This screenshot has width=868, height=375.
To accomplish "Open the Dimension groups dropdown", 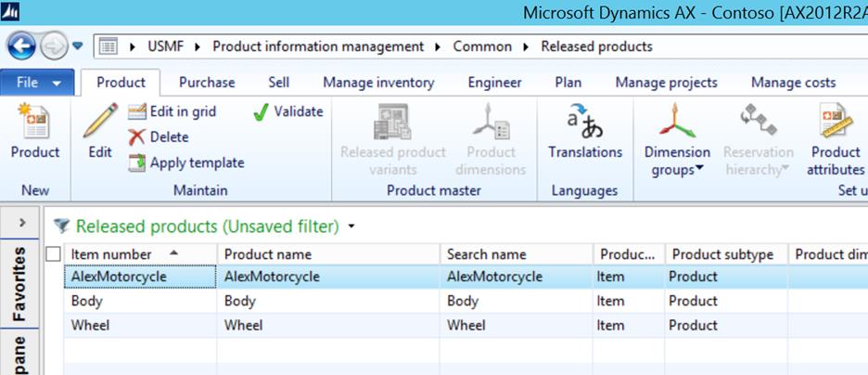I will [677, 160].
